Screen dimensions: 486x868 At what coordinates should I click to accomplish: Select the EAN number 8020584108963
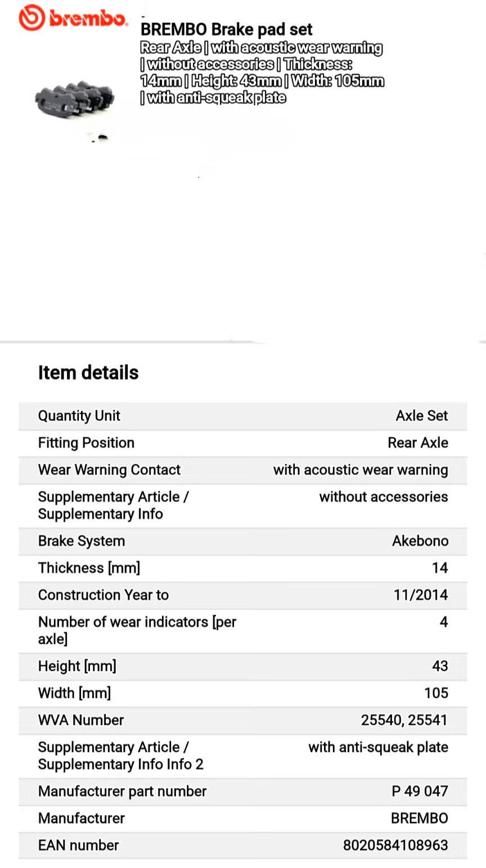(395, 845)
